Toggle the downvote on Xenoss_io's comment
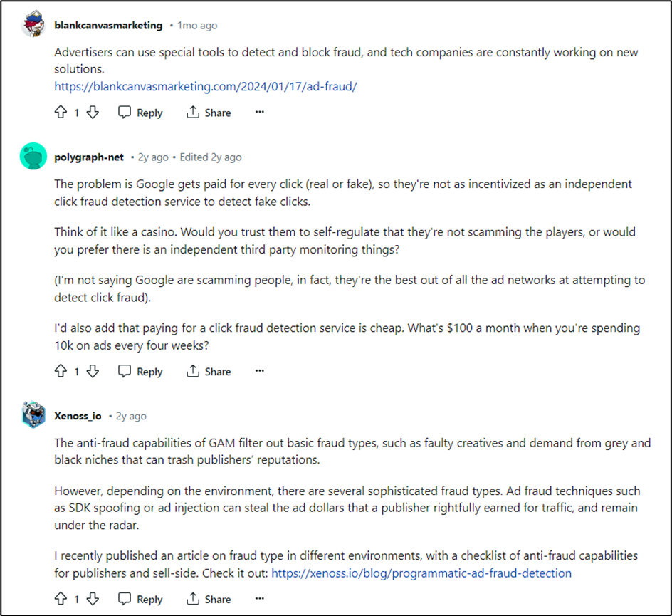The height and width of the screenshot is (616, 672). tap(93, 599)
